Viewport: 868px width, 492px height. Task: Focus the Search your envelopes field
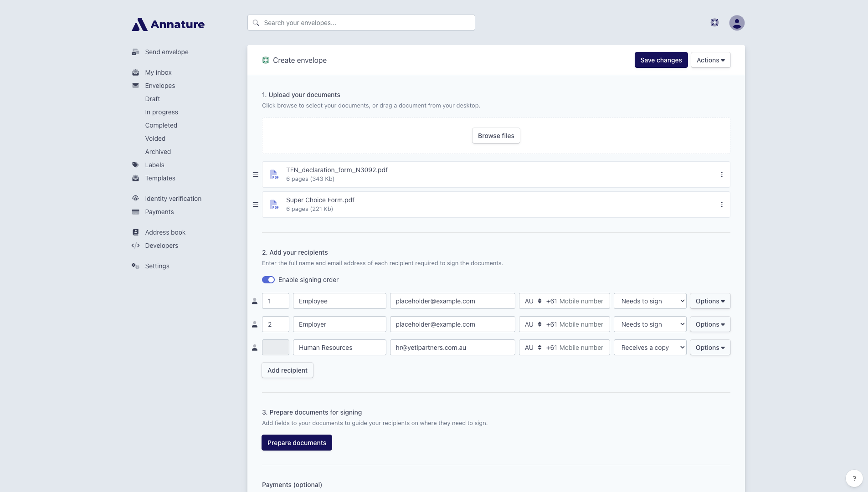pos(361,23)
